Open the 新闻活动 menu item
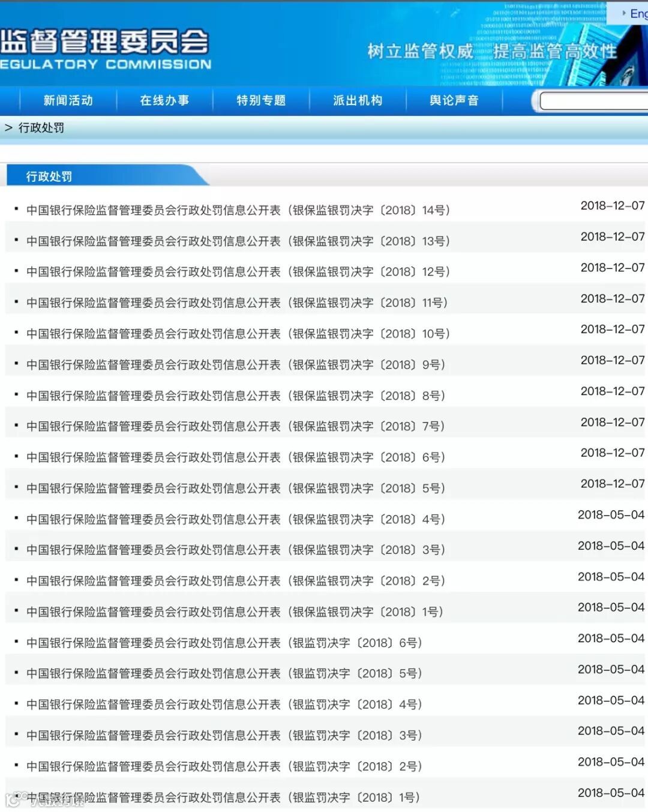Image resolution: width=648 pixels, height=812 pixels. pyautogui.click(x=68, y=100)
